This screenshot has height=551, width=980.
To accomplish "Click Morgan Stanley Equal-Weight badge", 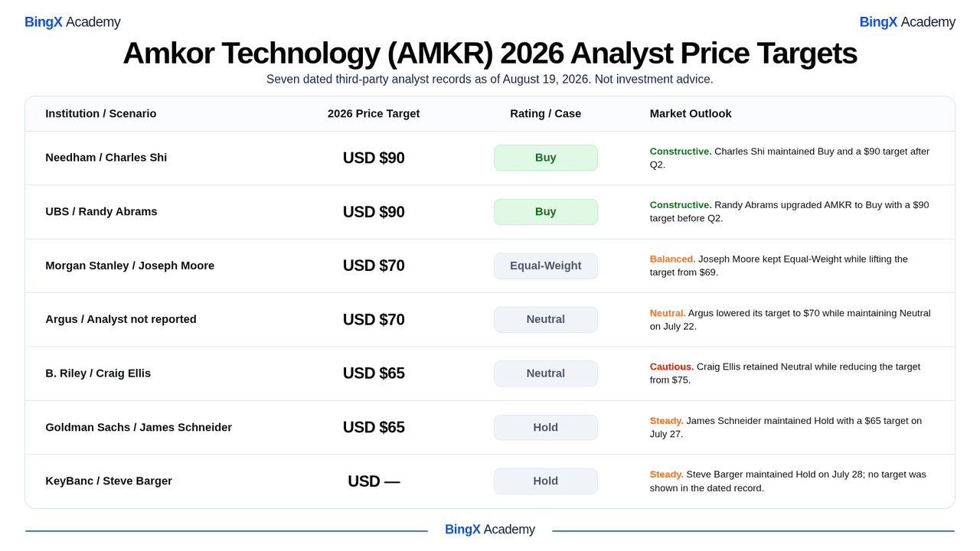I will [546, 266].
